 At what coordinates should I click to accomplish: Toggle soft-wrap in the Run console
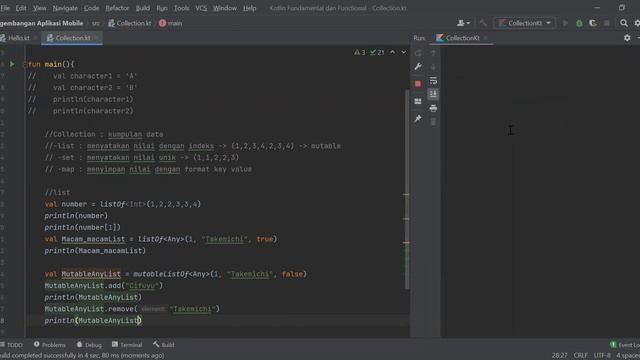click(433, 81)
